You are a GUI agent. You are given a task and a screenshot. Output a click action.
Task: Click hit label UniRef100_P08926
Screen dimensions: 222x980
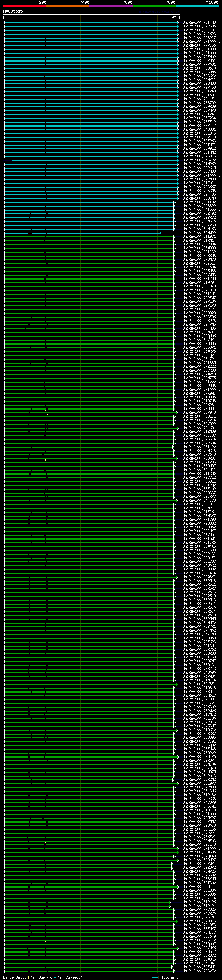point(199,320)
